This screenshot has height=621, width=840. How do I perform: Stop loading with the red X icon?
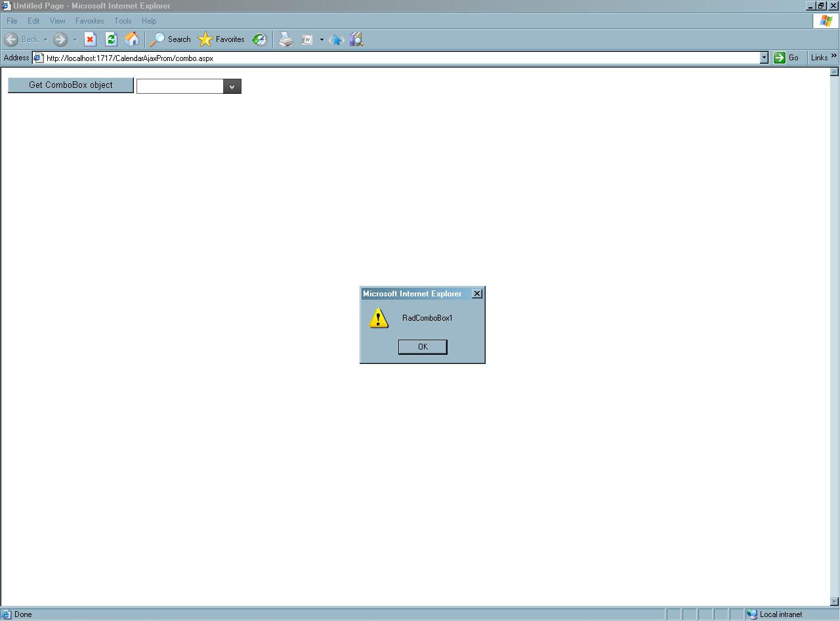click(91, 39)
